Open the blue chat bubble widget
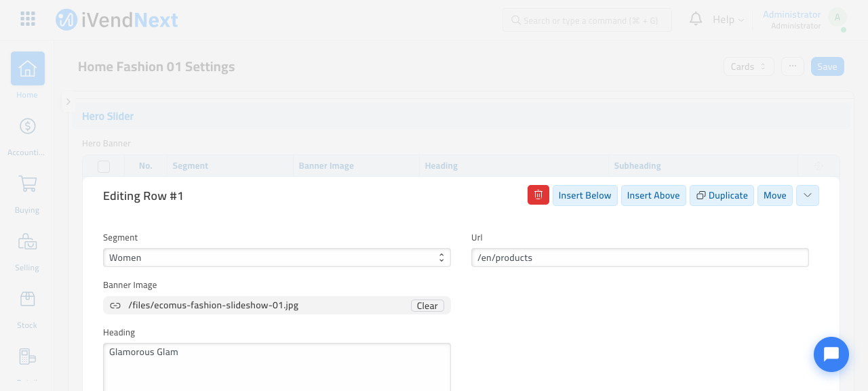The width and height of the screenshot is (868, 391). 831,354
